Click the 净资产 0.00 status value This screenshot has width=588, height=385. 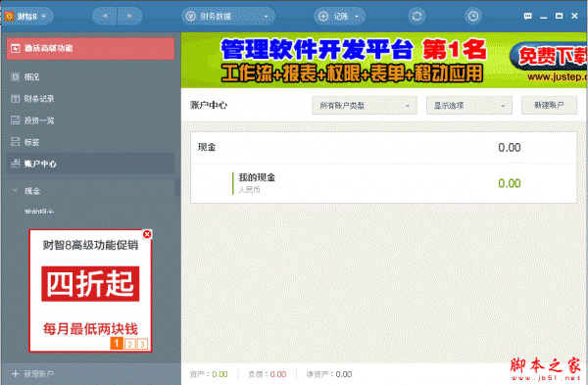[344, 374]
